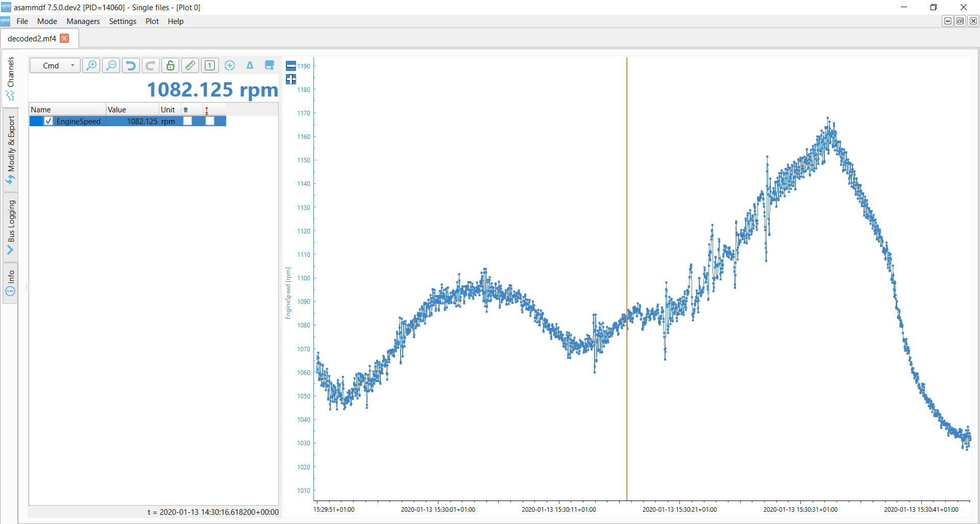Open the Managers menu

[x=83, y=21]
